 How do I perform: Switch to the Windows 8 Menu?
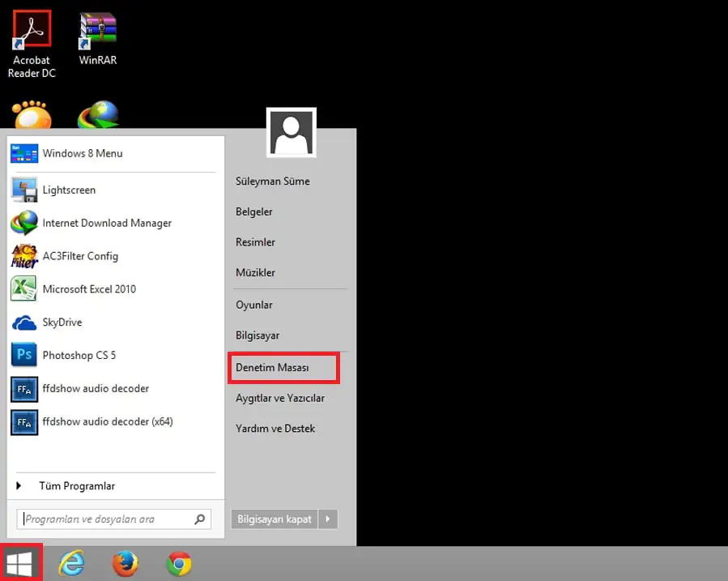(x=83, y=153)
